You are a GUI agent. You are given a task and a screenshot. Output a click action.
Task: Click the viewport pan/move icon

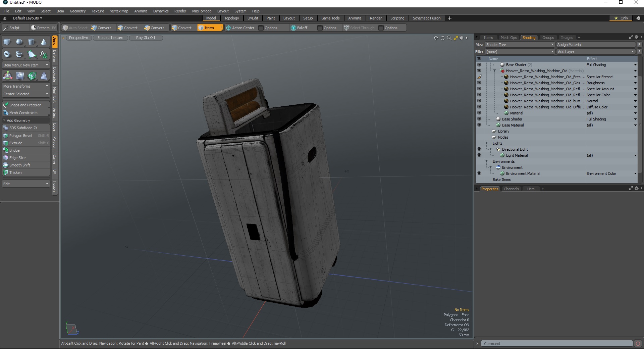coord(436,38)
